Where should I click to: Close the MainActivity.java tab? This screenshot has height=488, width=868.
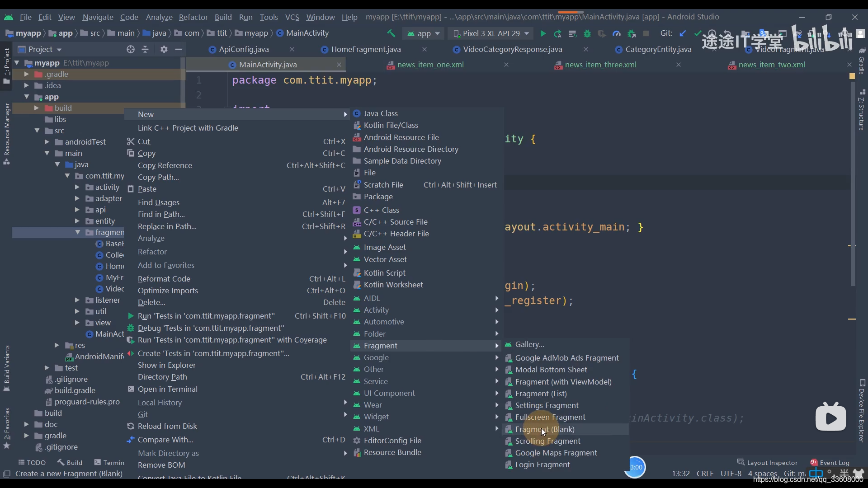(339, 65)
